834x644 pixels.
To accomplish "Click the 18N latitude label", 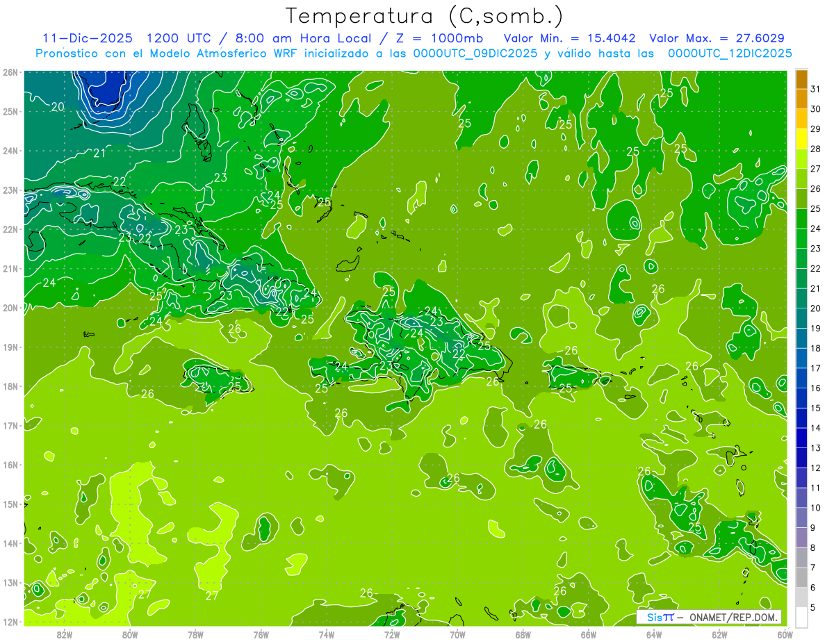I will [10, 386].
